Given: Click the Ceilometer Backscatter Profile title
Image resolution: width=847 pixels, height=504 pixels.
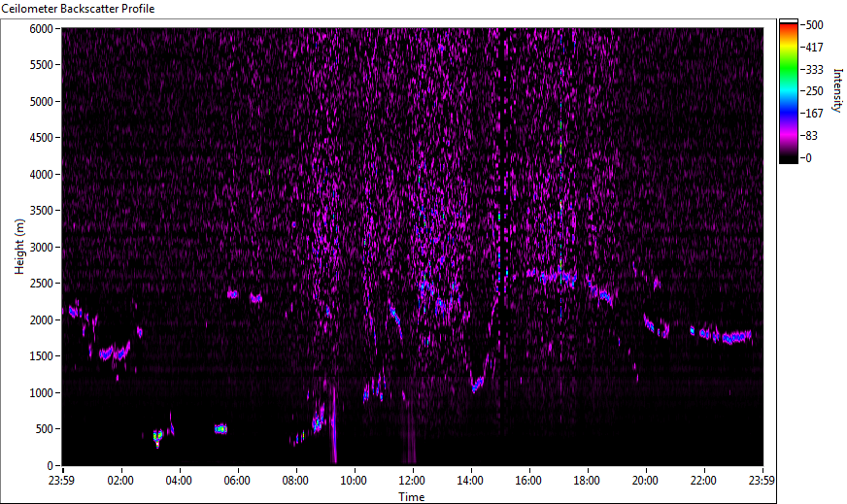Looking at the screenshot, I should (79, 9).
